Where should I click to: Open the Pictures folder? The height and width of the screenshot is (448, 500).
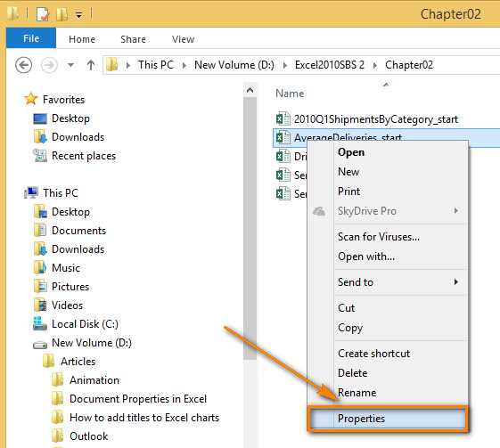(x=70, y=287)
